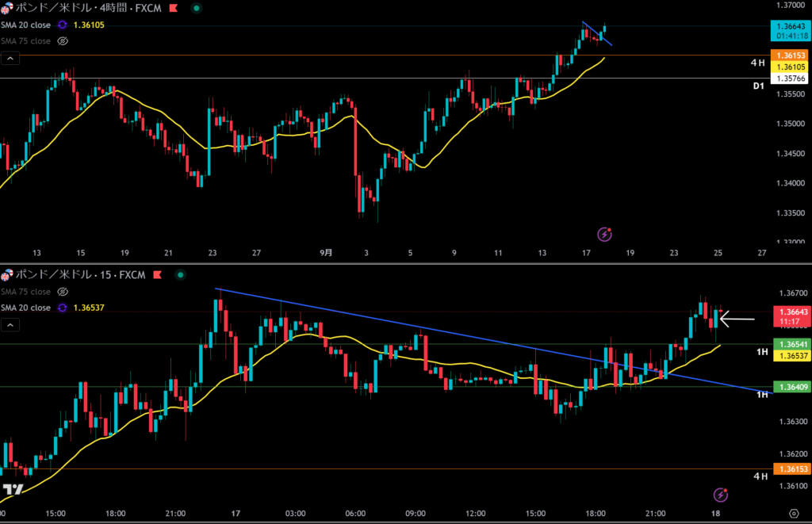Screen dimensions: 812x524
Task: Open the lightning event icon in upper chart
Action: [605, 234]
